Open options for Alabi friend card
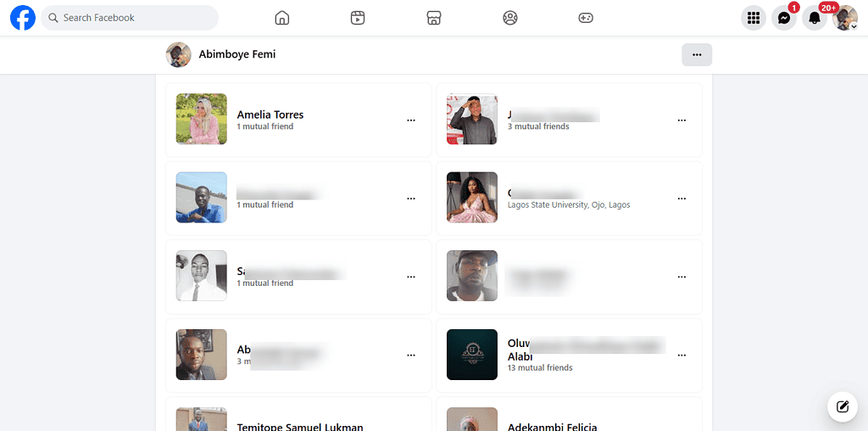The width and height of the screenshot is (868, 431). (682, 355)
